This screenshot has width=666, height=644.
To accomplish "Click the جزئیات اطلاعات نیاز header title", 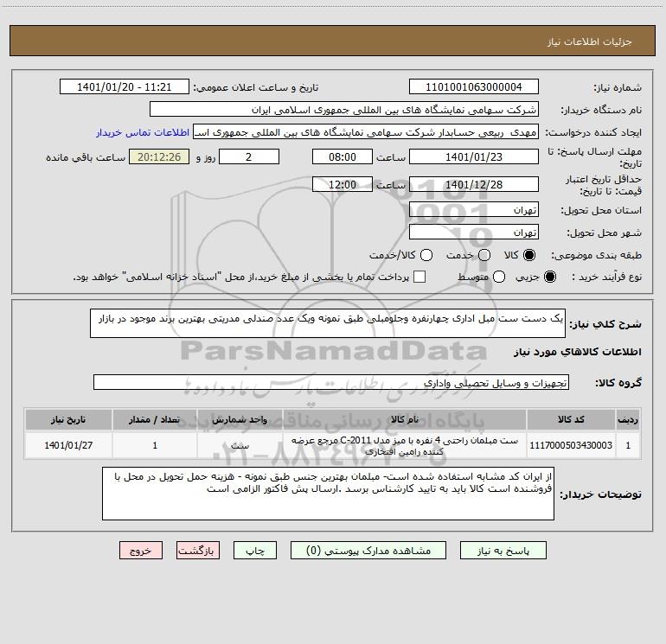I will pos(590,41).
